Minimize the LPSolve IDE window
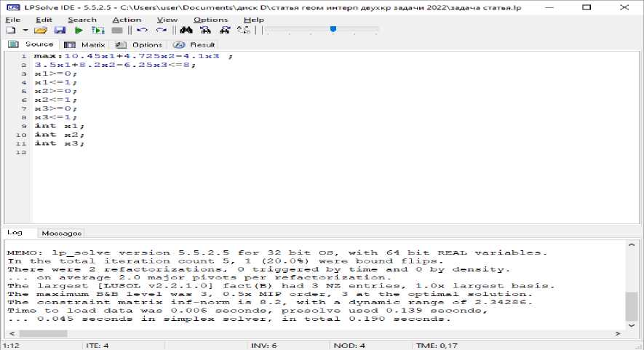 (x=549, y=7)
